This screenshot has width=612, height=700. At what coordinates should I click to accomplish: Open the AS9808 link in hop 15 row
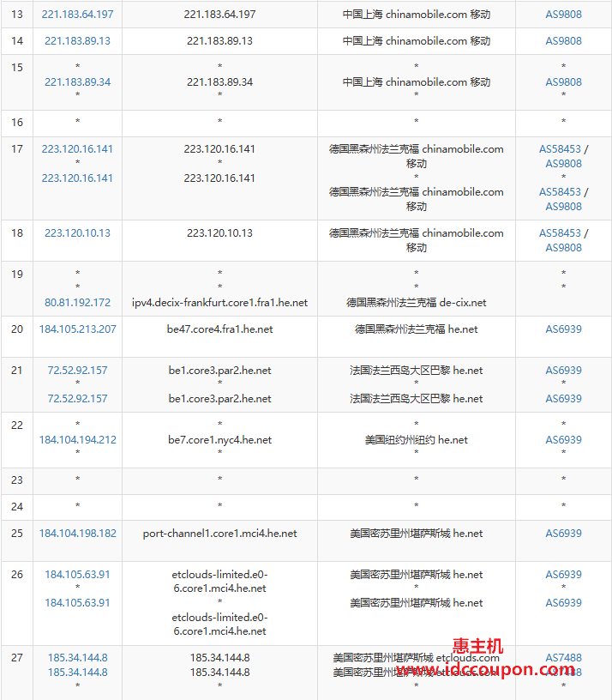[564, 82]
